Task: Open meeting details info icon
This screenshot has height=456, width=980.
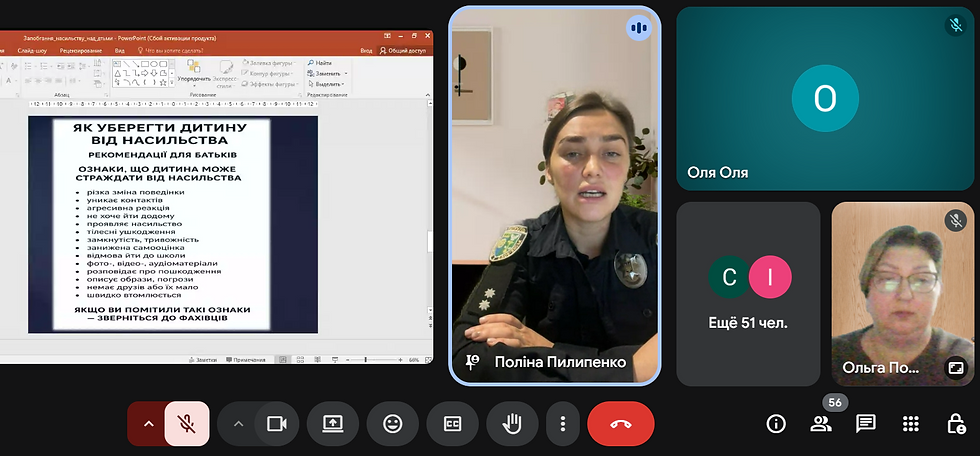Action: (776, 424)
